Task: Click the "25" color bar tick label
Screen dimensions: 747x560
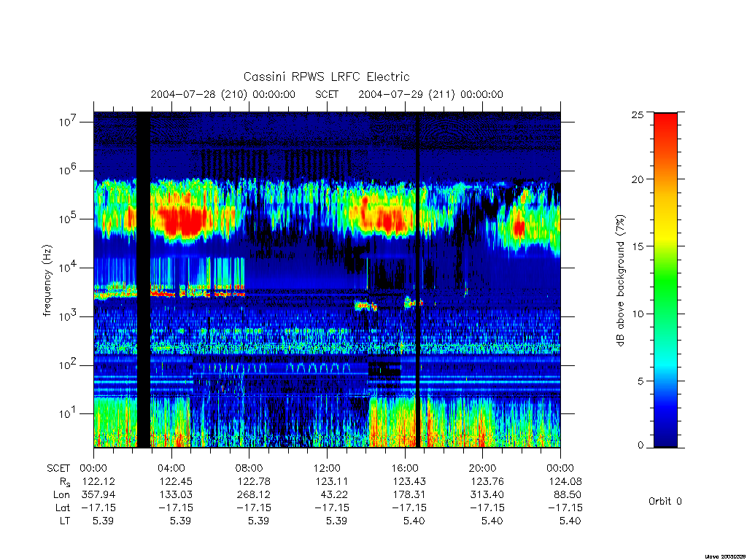Action: [x=638, y=114]
